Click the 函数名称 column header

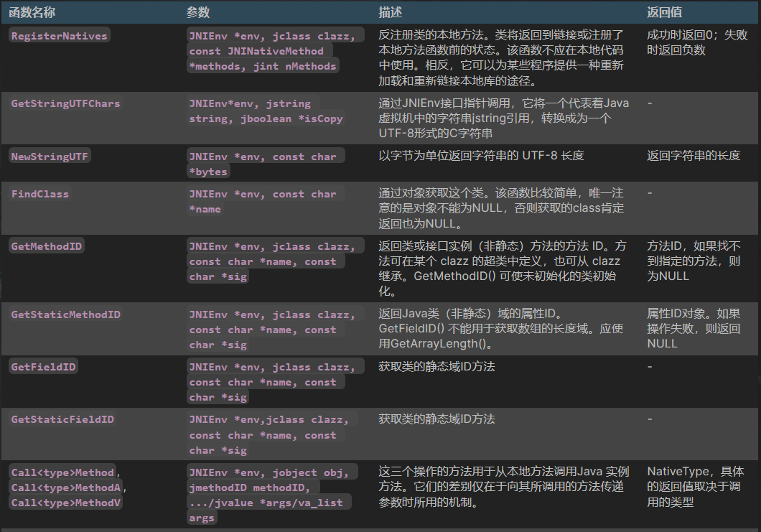coord(32,12)
